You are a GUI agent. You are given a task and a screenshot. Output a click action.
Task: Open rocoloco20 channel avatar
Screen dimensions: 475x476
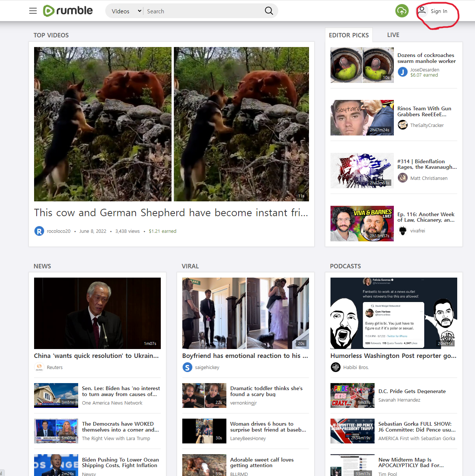[39, 231]
